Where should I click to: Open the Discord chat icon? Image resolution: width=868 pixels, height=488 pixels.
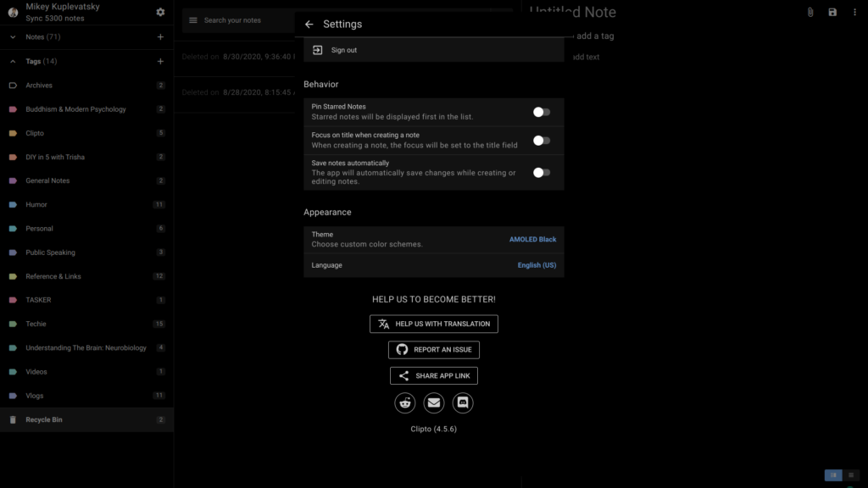pyautogui.click(x=462, y=402)
